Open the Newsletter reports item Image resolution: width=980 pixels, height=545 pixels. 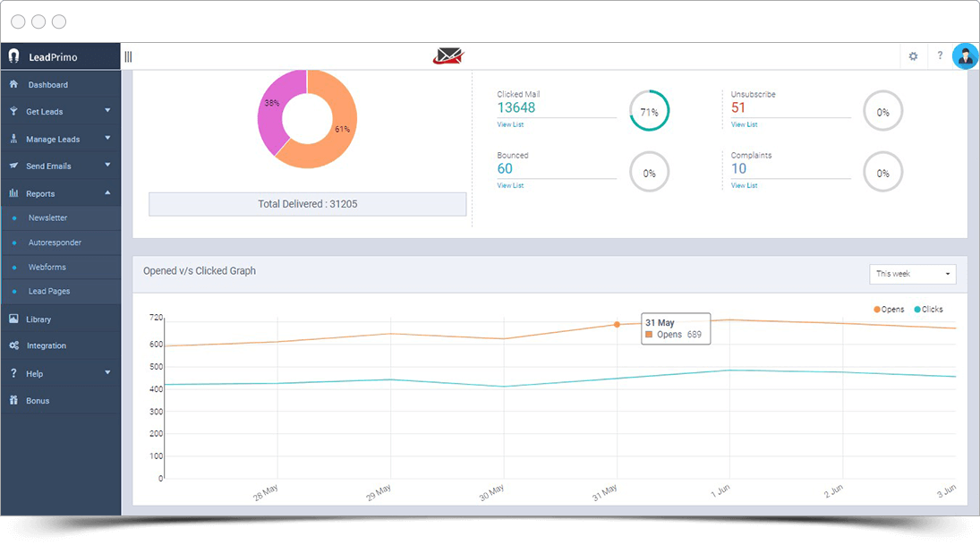click(47, 218)
